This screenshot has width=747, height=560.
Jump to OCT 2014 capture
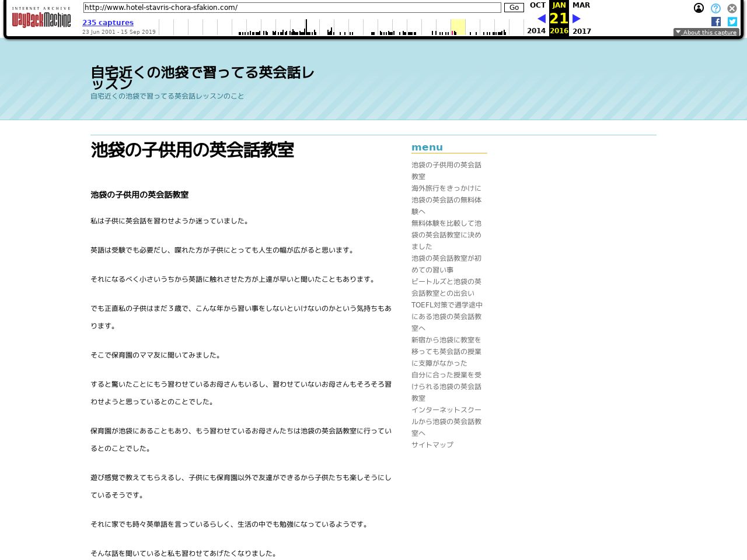tap(537, 5)
